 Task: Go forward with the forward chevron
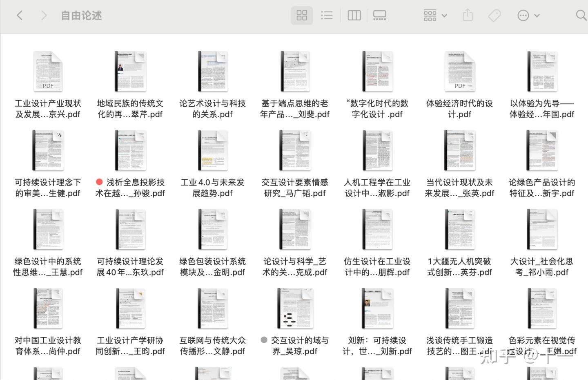click(44, 16)
